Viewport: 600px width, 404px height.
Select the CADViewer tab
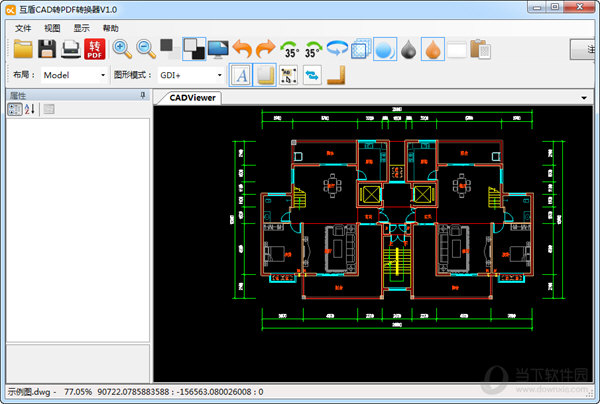point(192,98)
